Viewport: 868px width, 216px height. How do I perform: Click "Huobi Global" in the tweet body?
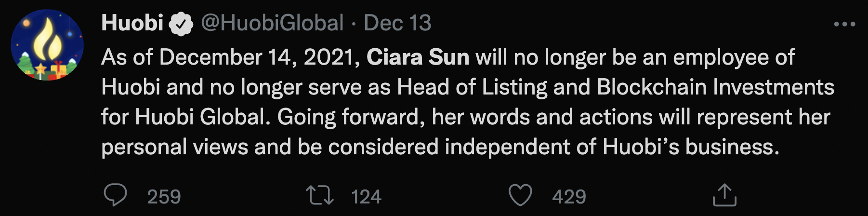pyautogui.click(x=200, y=117)
